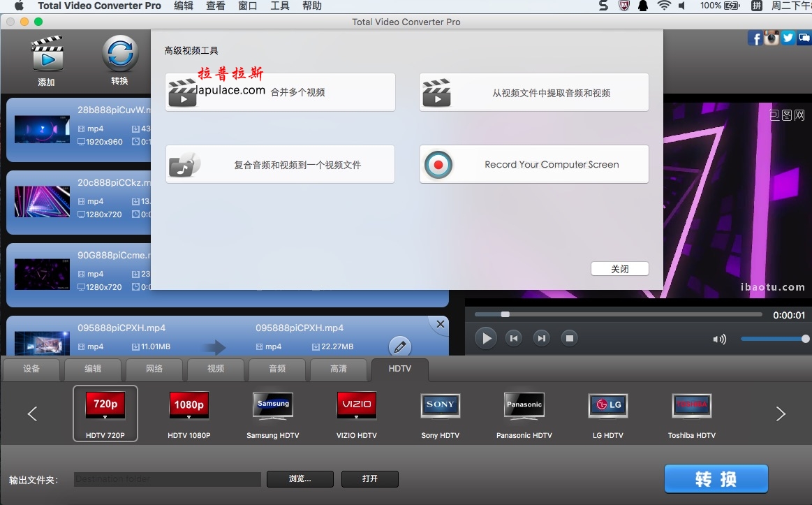Click the Instagram icon
The width and height of the screenshot is (812, 505).
point(772,38)
